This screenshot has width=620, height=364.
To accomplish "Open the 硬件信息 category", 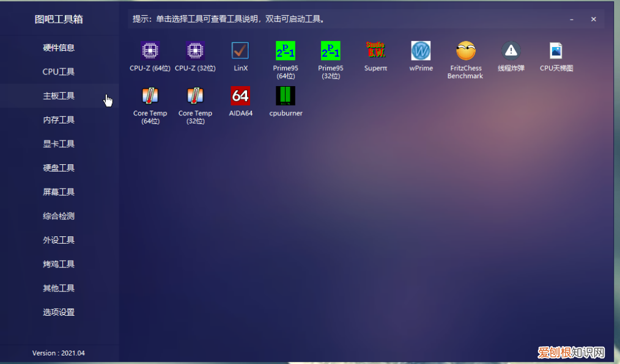I will pyautogui.click(x=59, y=48).
